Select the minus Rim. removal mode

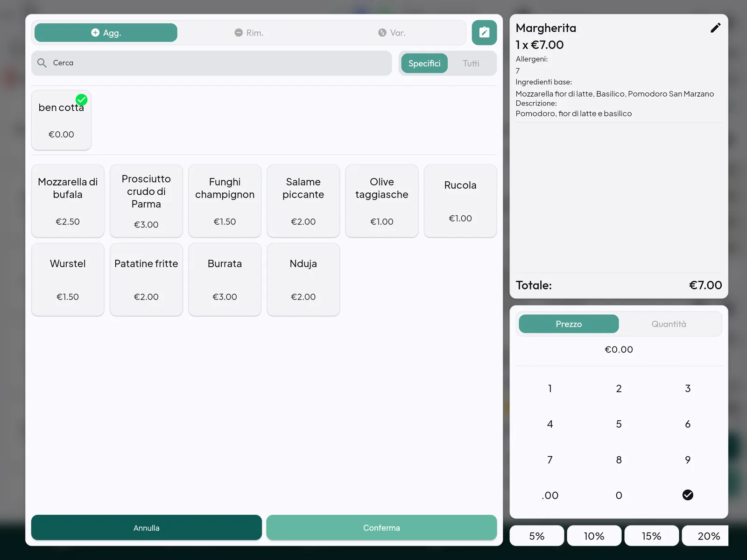coord(249,33)
